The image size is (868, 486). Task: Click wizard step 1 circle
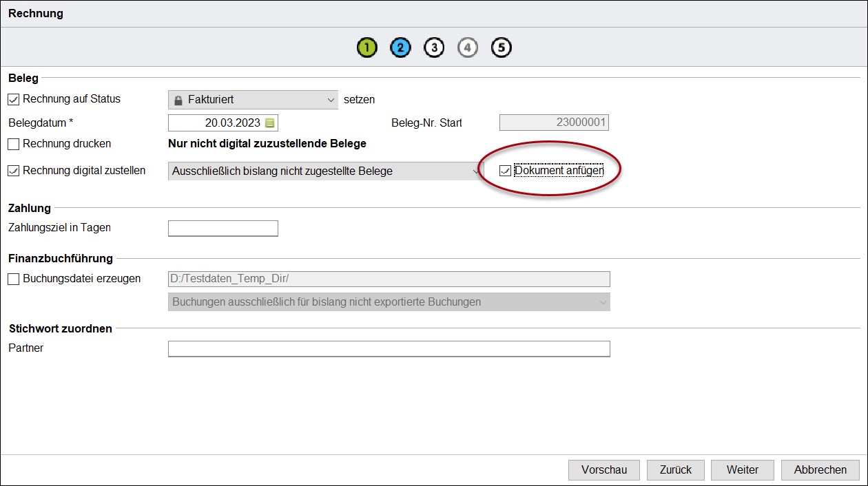[367, 47]
